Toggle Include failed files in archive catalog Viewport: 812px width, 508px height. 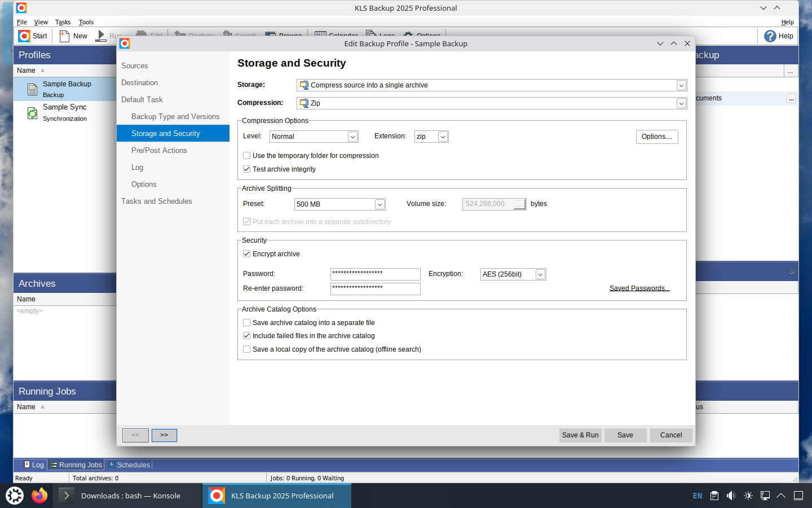click(x=246, y=336)
